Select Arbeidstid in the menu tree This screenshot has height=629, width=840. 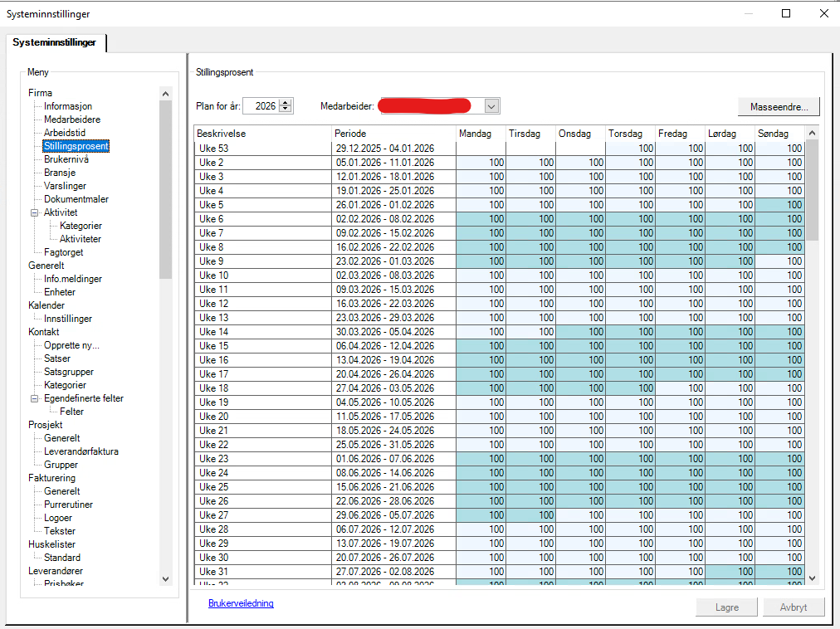pos(64,133)
